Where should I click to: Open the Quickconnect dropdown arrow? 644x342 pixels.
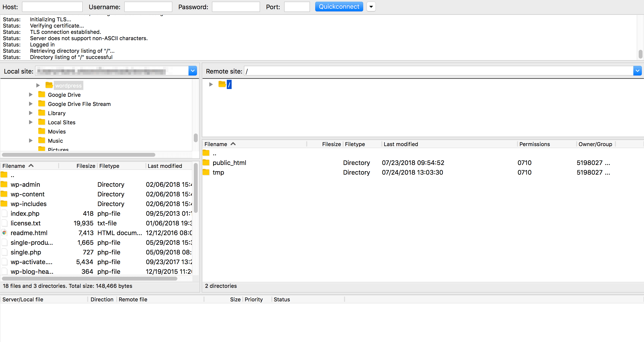point(371,6)
